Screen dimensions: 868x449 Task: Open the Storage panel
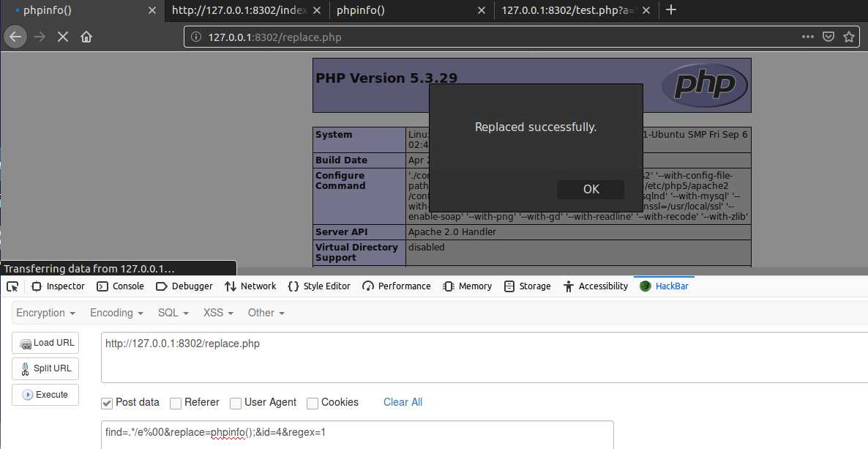pyautogui.click(x=527, y=286)
